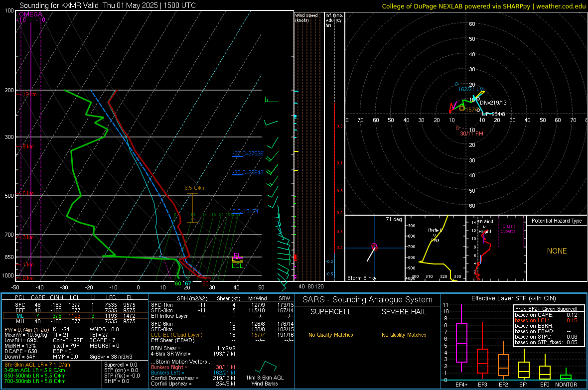Screen dimensions: 588x390
Task: Click the 'MeanW = 10.5g/kg' value
Action: coord(26,335)
